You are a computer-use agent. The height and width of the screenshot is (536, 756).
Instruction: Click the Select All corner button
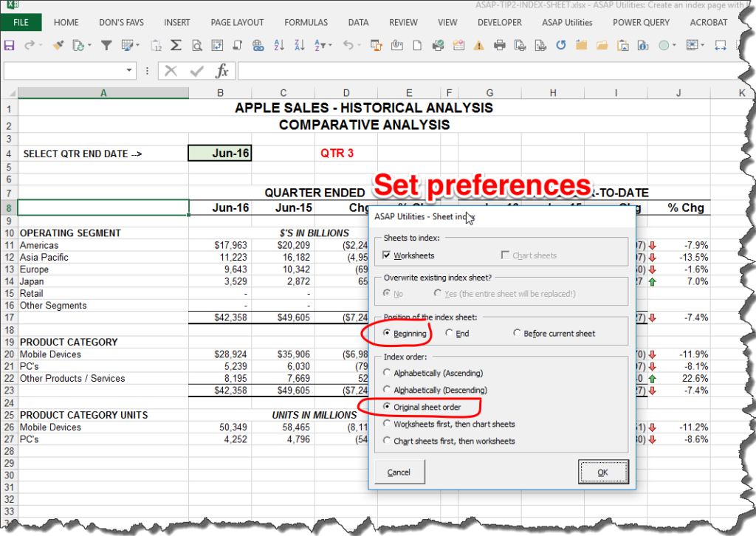[x=9, y=92]
